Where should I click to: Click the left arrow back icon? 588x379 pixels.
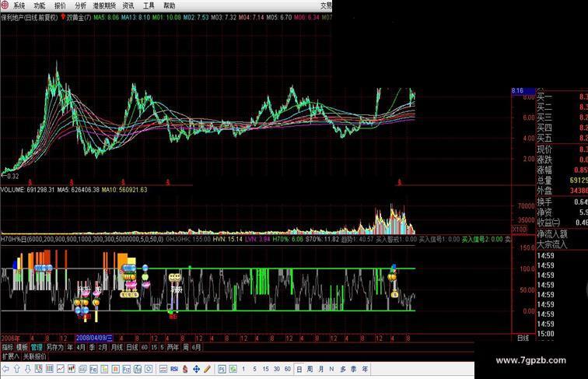point(5,369)
